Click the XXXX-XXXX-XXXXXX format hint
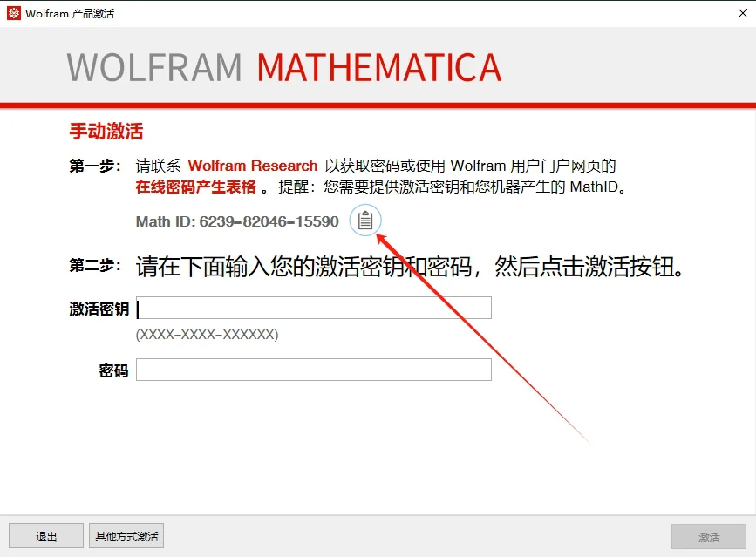Image resolution: width=756 pixels, height=557 pixels. pyautogui.click(x=207, y=335)
